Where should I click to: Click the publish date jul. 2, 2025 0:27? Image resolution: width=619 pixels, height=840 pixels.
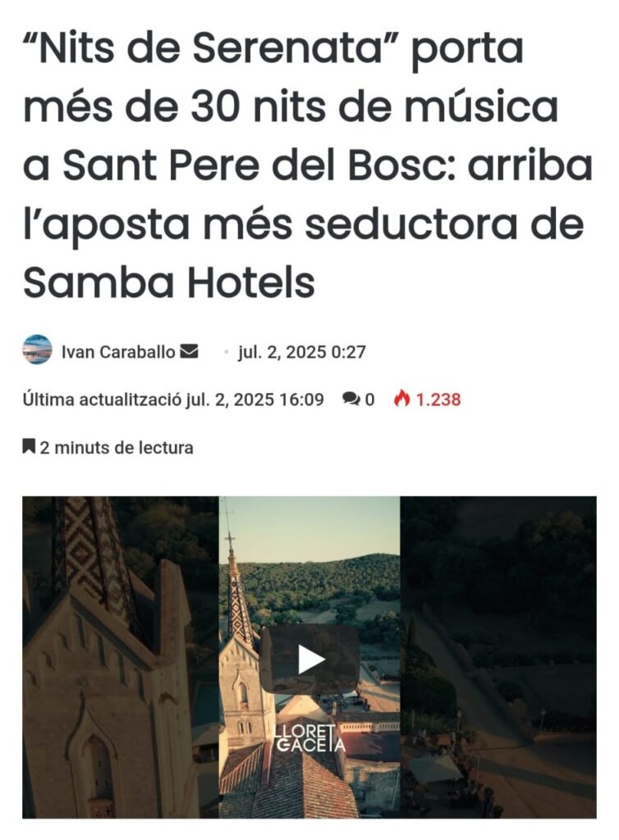(x=302, y=352)
